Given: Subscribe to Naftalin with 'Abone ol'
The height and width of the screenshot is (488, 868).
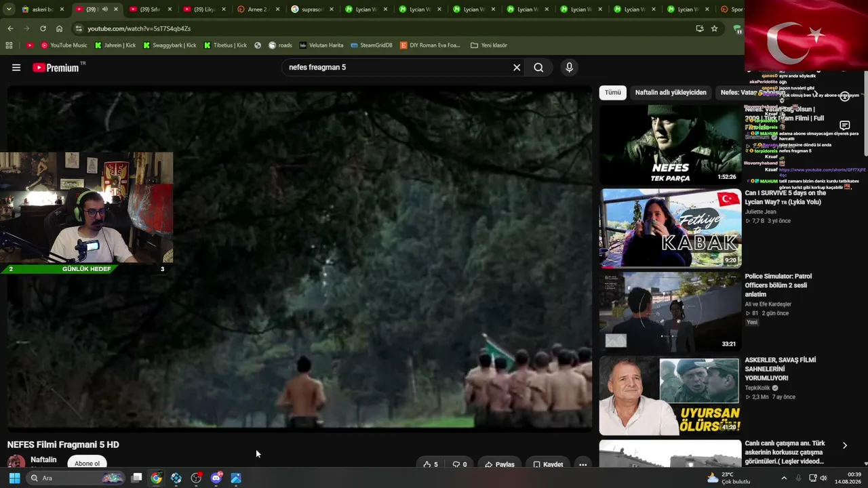Looking at the screenshot, I should click(x=87, y=464).
